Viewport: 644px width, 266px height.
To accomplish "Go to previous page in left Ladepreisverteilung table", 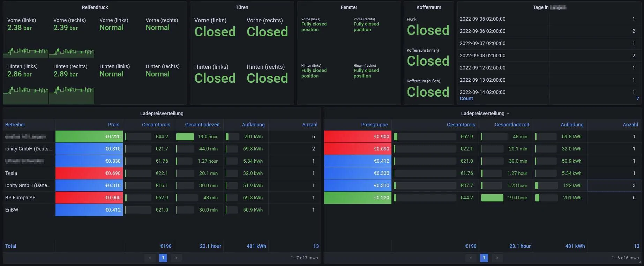I will 150,258.
